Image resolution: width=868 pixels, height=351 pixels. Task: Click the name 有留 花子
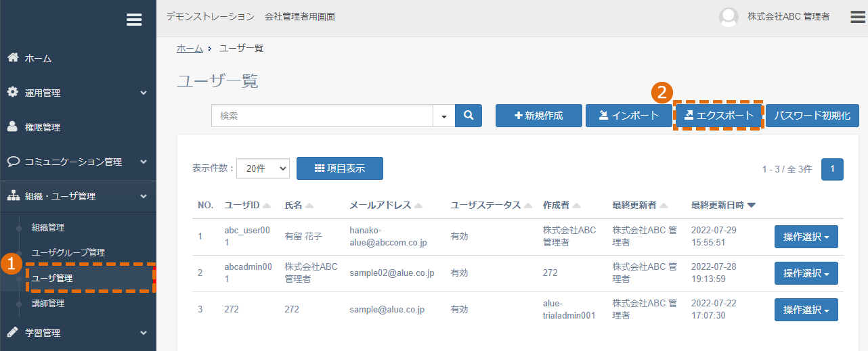tap(303, 237)
